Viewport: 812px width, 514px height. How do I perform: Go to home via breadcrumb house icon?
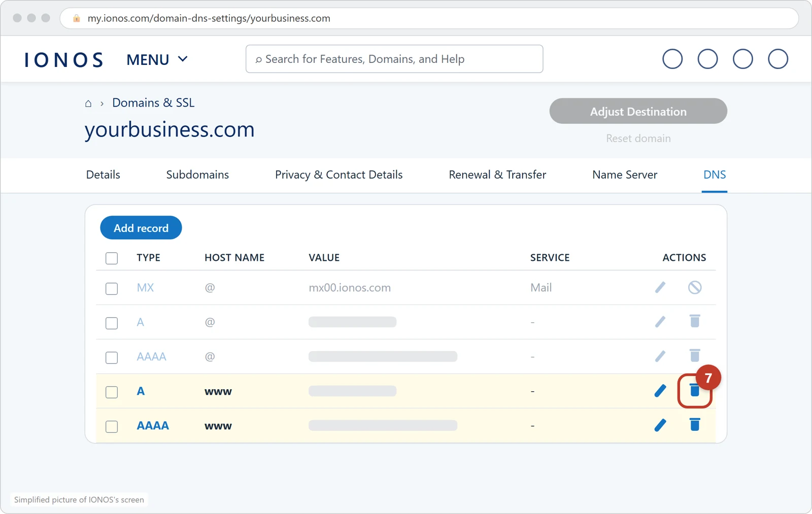88,104
